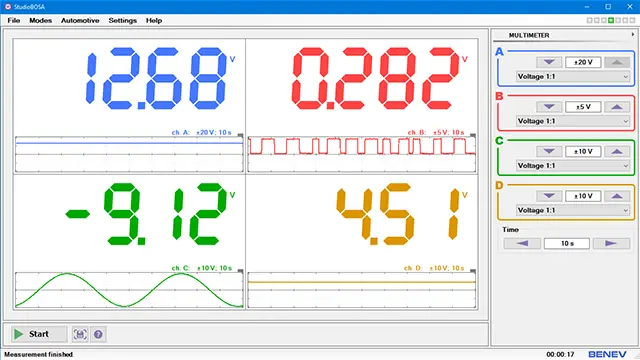This screenshot has height=360, width=640.
Task: Click the orange 4.51 V reading
Action: pos(398,214)
